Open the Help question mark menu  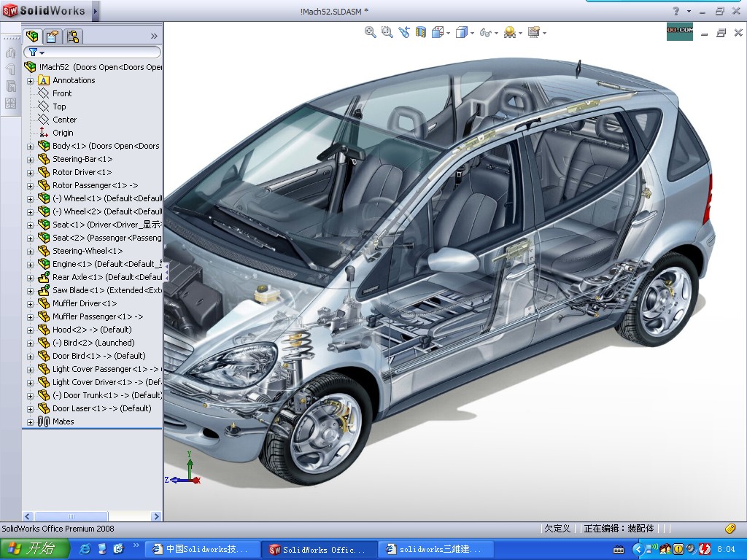pyautogui.click(x=676, y=11)
